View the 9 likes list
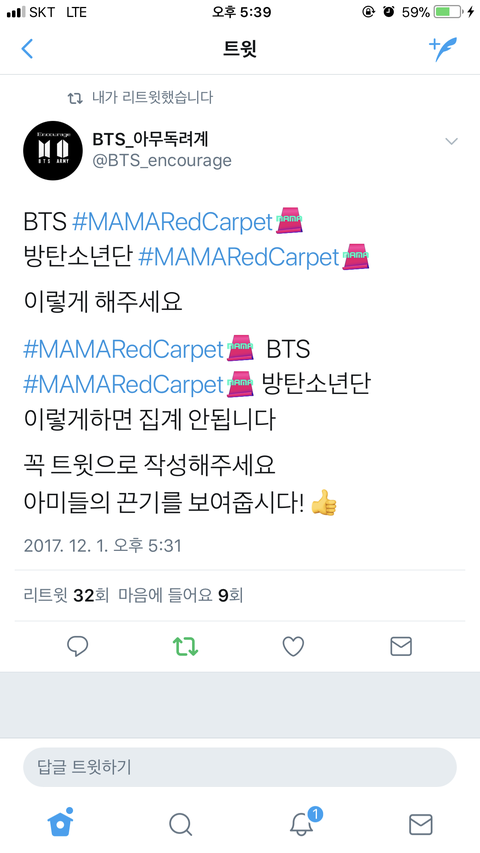The height and width of the screenshot is (853, 480). pos(181,596)
